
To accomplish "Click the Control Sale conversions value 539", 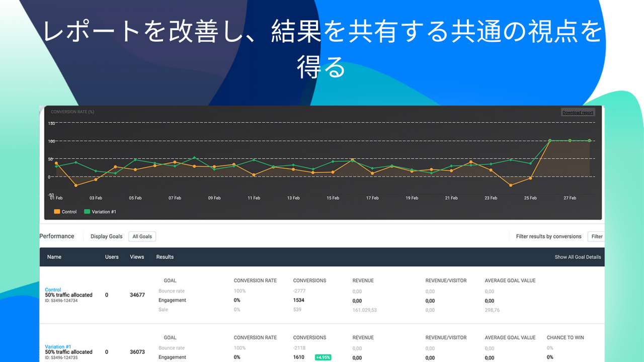I will (x=297, y=310).
